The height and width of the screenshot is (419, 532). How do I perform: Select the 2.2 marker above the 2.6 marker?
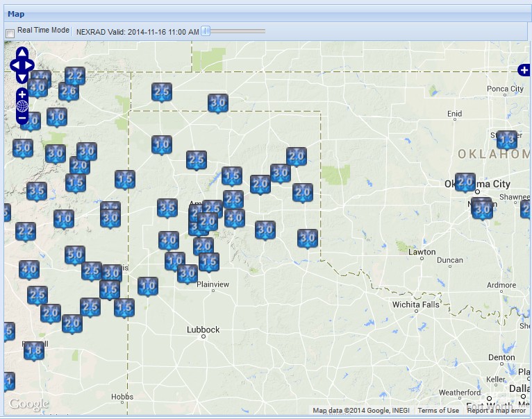point(75,76)
